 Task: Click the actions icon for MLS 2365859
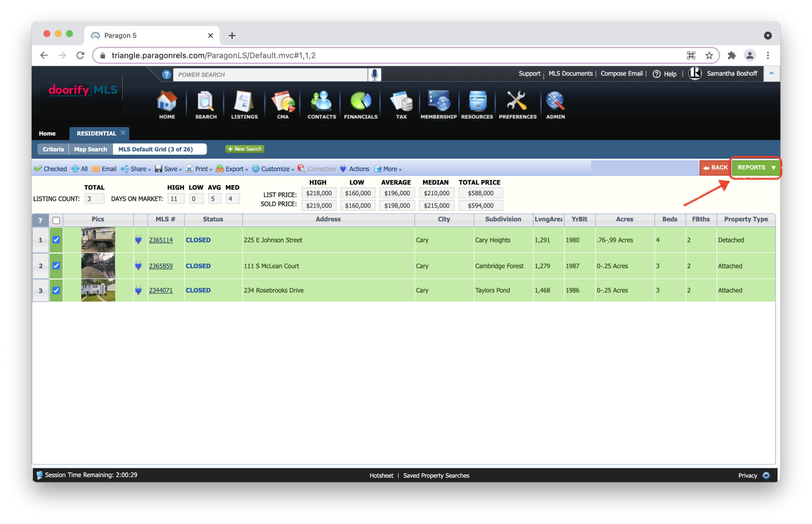coord(138,266)
